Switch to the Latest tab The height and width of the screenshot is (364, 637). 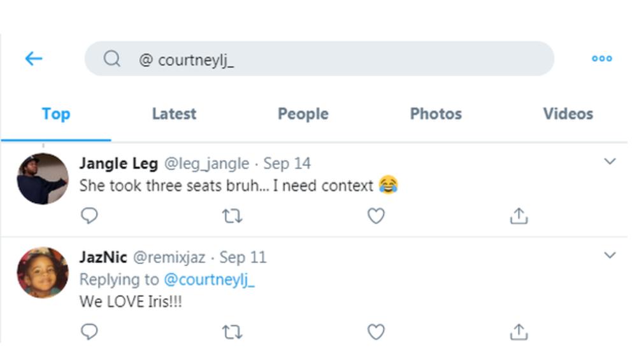(174, 114)
